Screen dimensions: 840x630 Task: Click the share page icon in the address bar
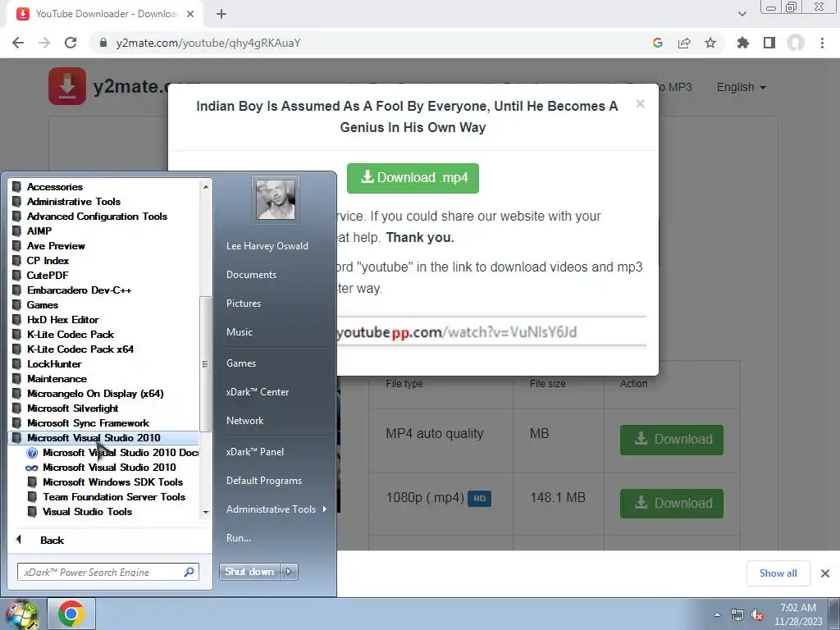click(684, 43)
